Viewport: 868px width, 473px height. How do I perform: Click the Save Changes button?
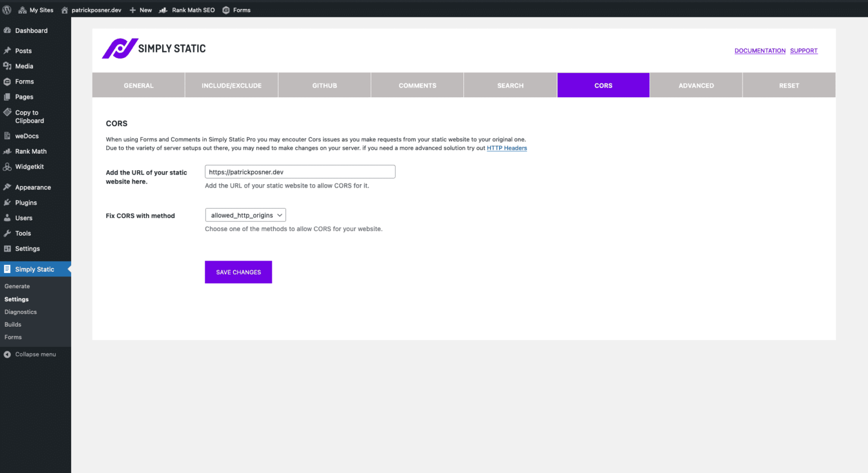[238, 272]
